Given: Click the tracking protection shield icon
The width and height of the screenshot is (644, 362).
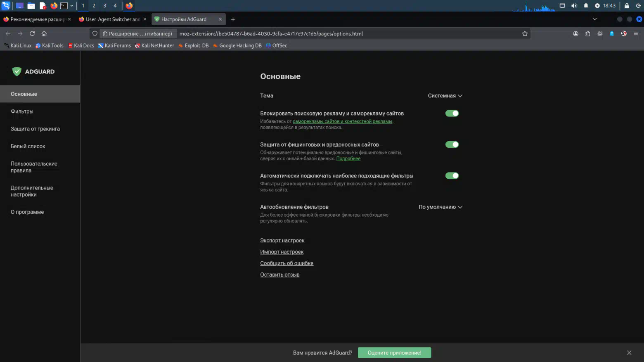Looking at the screenshot, I should tap(95, 34).
